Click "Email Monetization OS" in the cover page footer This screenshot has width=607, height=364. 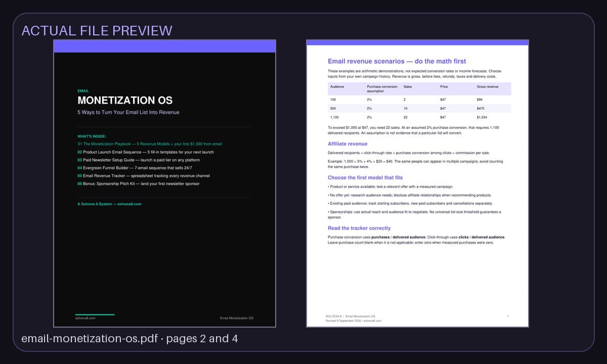pyautogui.click(x=237, y=318)
